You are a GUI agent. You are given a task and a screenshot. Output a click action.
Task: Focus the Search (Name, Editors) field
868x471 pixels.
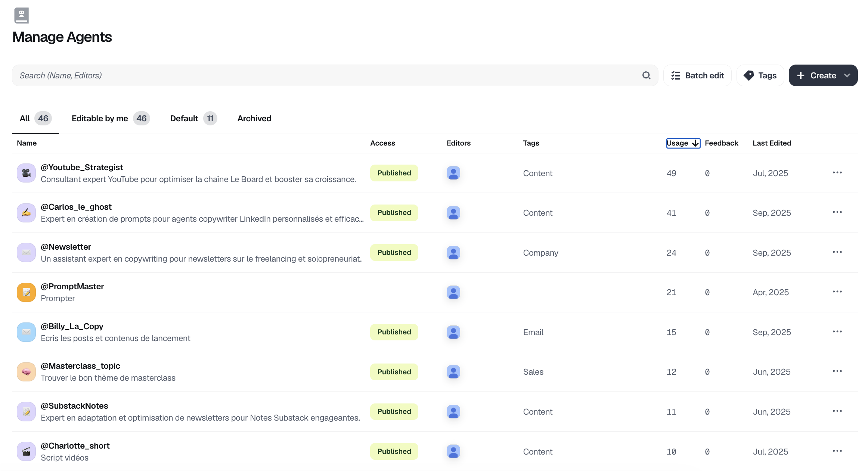325,75
